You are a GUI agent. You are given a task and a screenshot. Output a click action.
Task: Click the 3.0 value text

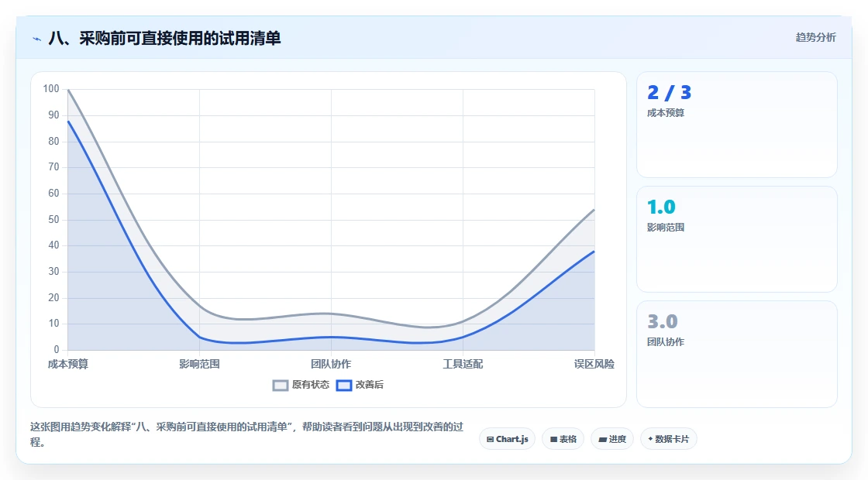(663, 321)
